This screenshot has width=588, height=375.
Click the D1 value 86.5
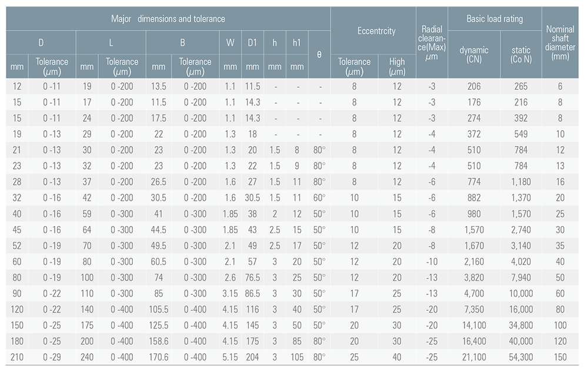[252, 293]
